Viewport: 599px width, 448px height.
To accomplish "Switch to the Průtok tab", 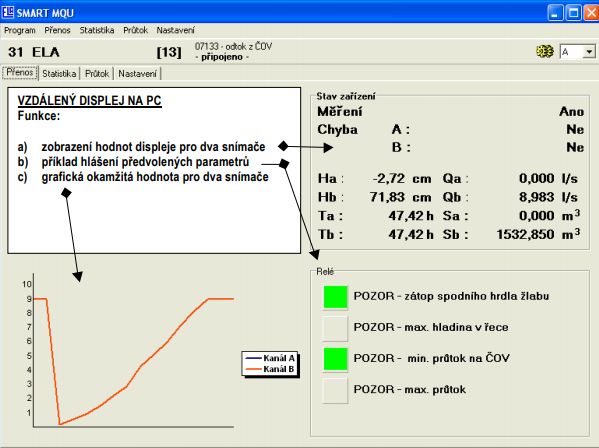I will click(97, 73).
